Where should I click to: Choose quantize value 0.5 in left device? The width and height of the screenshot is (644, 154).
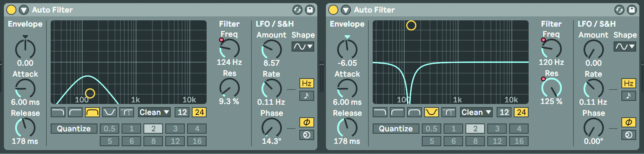110,129
